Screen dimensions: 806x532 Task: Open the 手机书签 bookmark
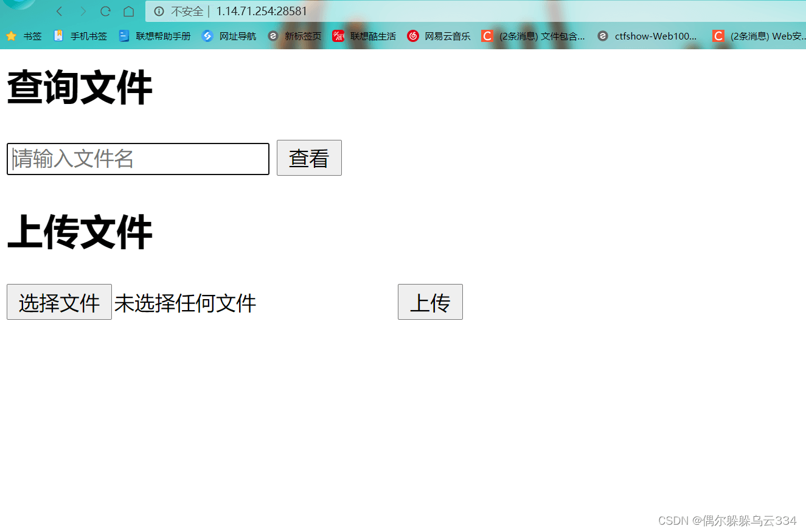pyautogui.click(x=80, y=36)
